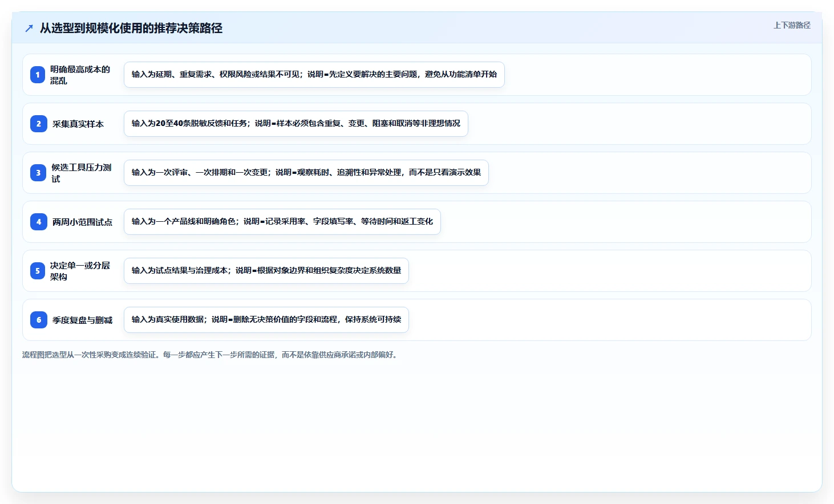Click the step title 季度复盘与删减
The width and height of the screenshot is (834, 504).
pyautogui.click(x=83, y=320)
